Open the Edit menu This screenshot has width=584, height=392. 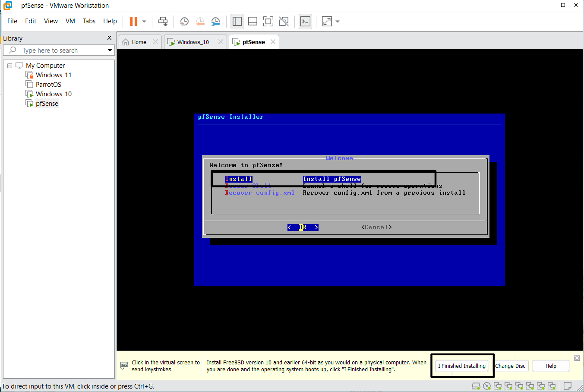pos(31,21)
